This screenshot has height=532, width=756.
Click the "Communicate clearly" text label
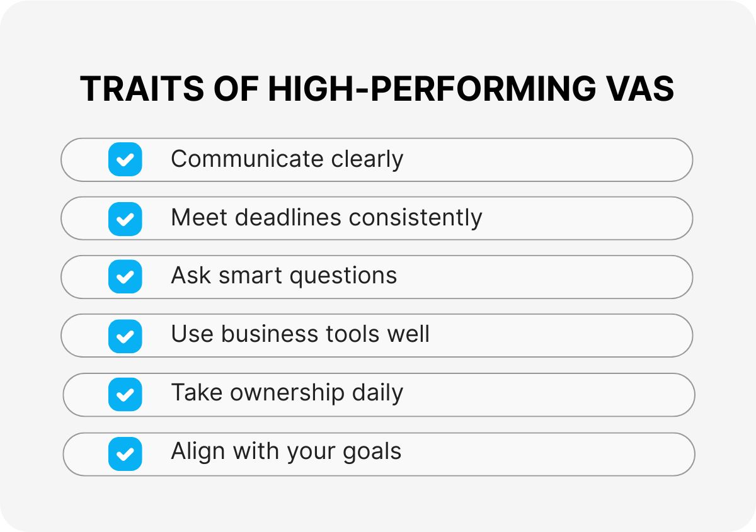(x=287, y=159)
